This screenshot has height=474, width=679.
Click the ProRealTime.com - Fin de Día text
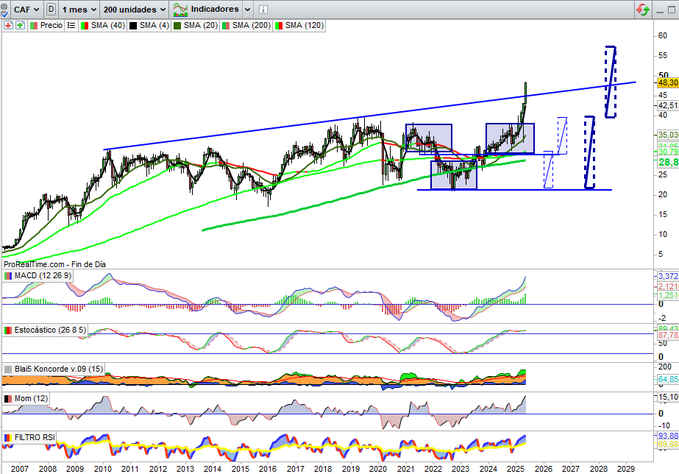tap(55, 264)
